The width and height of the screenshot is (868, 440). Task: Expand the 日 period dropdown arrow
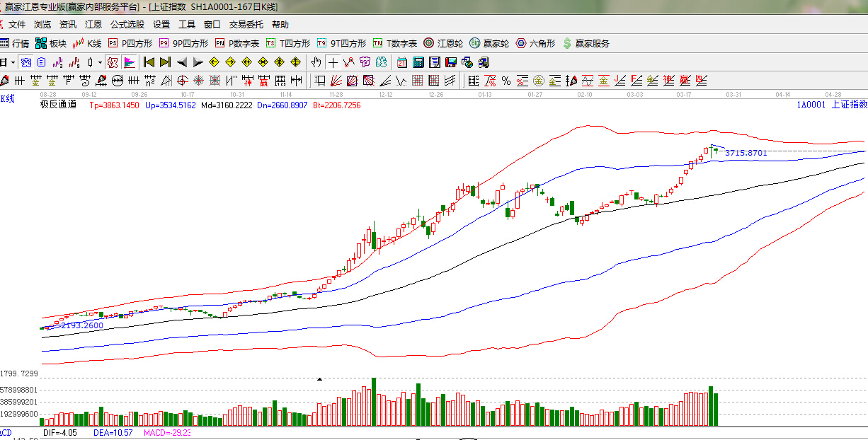click(x=13, y=62)
